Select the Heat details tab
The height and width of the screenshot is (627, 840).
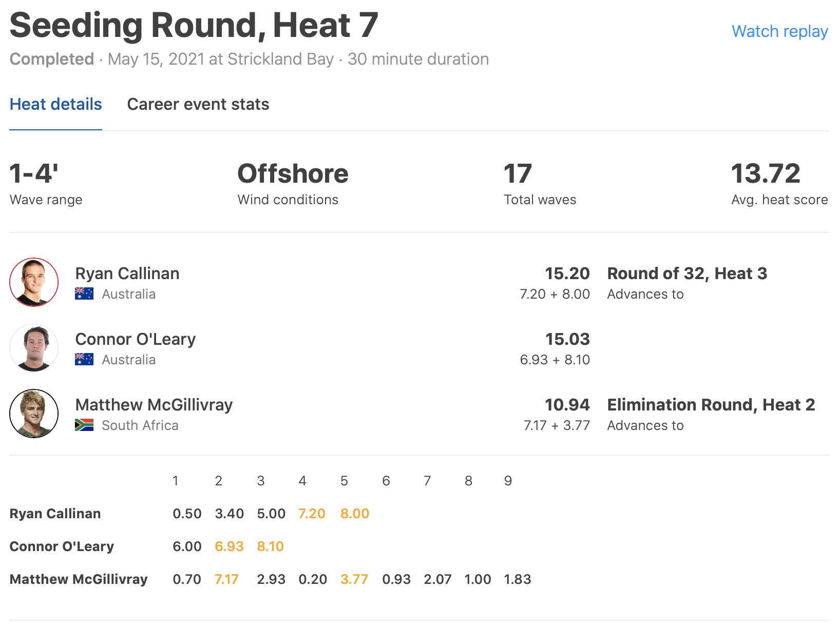point(55,104)
